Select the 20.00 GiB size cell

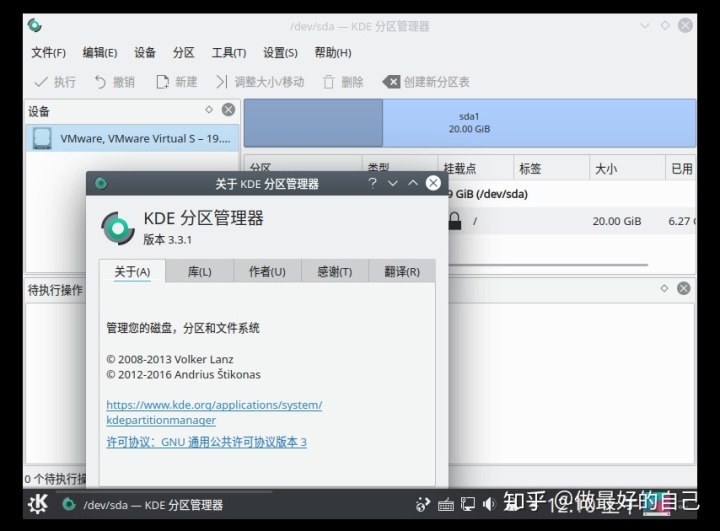(616, 221)
